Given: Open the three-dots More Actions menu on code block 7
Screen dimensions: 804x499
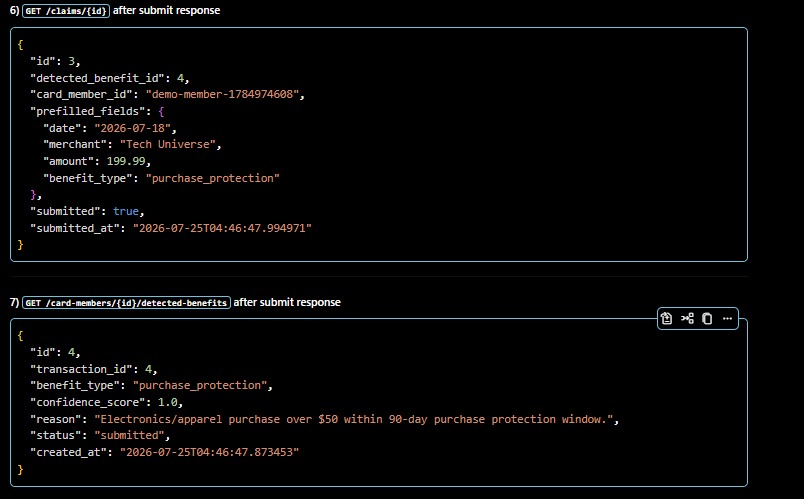Looking at the screenshot, I should coord(727,318).
